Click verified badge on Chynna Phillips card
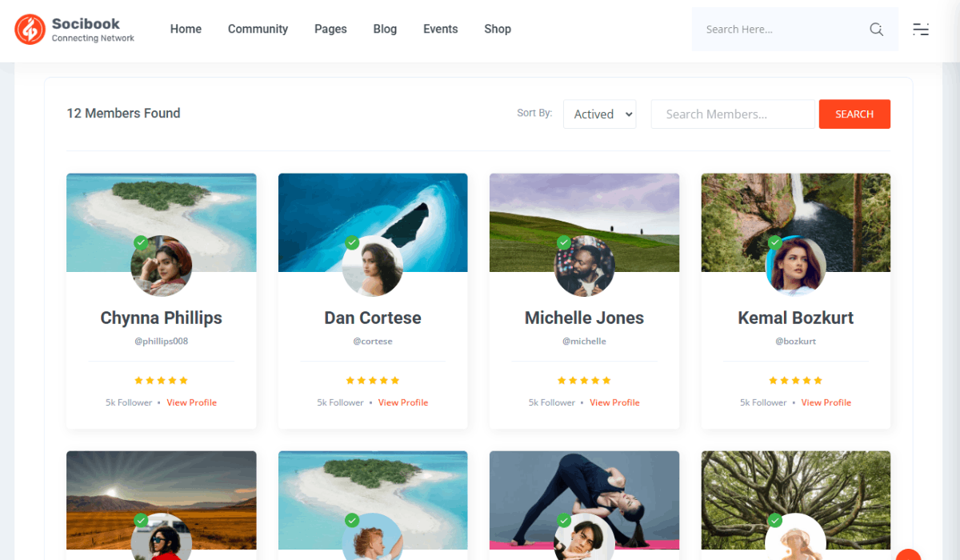 click(x=141, y=242)
